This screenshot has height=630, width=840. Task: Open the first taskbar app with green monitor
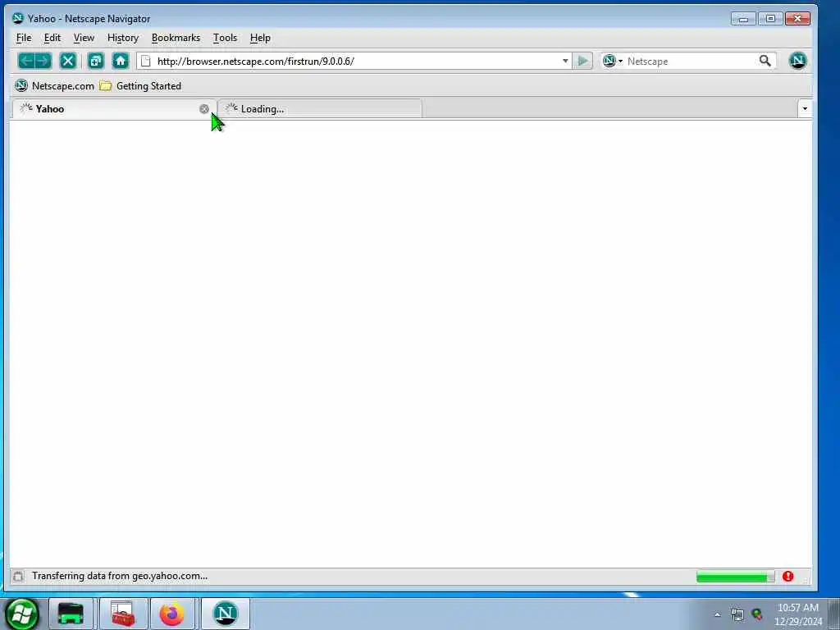coord(71,614)
